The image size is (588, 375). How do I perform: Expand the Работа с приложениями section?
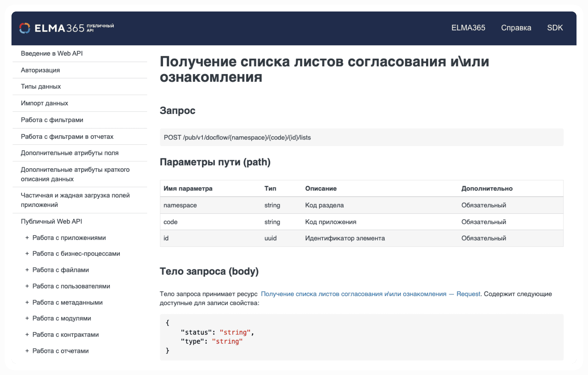(27, 238)
